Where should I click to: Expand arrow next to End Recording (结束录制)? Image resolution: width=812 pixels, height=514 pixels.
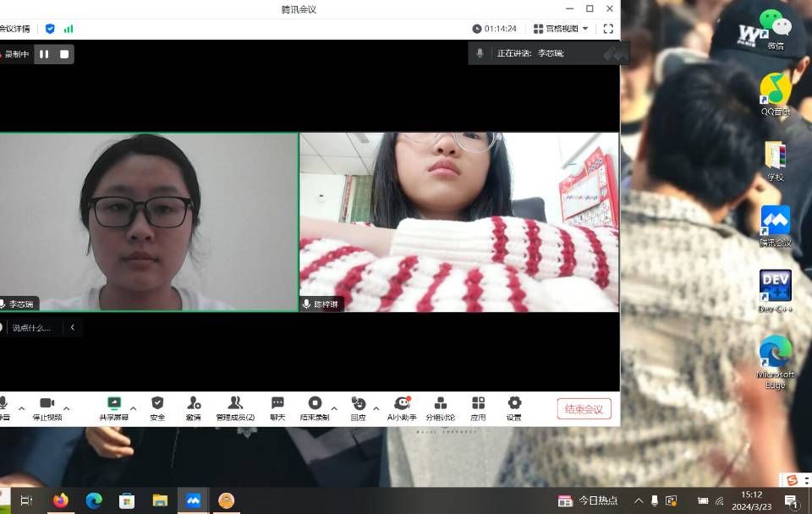tap(334, 408)
